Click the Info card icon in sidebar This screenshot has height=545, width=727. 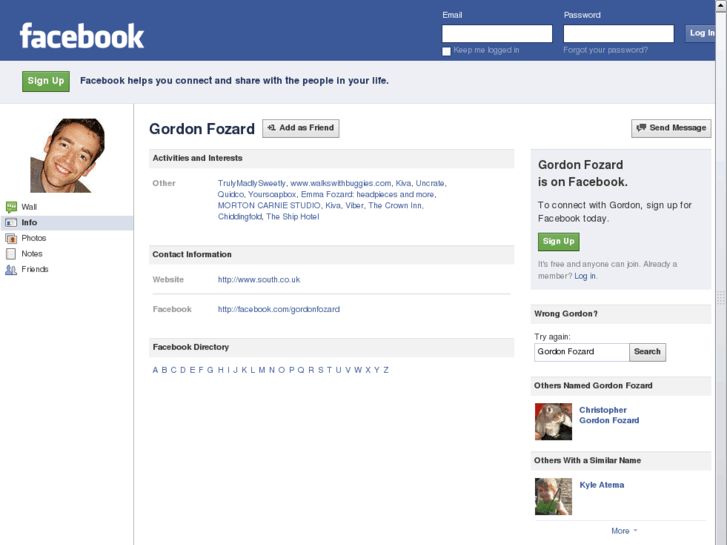[x=11, y=223]
